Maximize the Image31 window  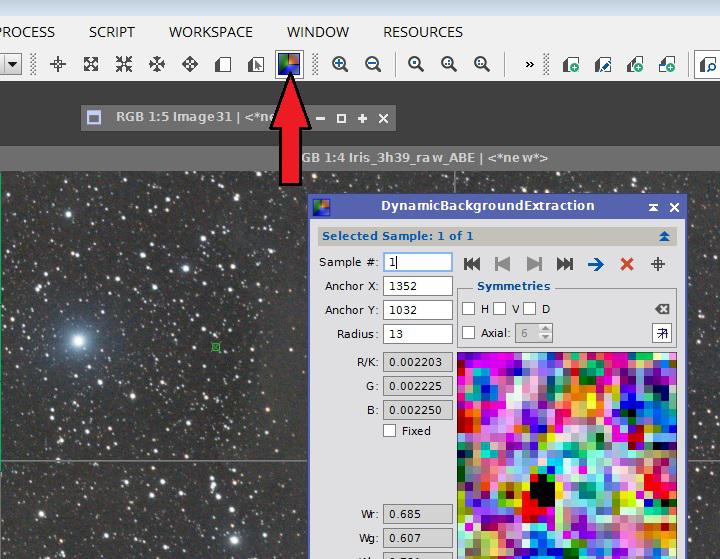coord(341,119)
